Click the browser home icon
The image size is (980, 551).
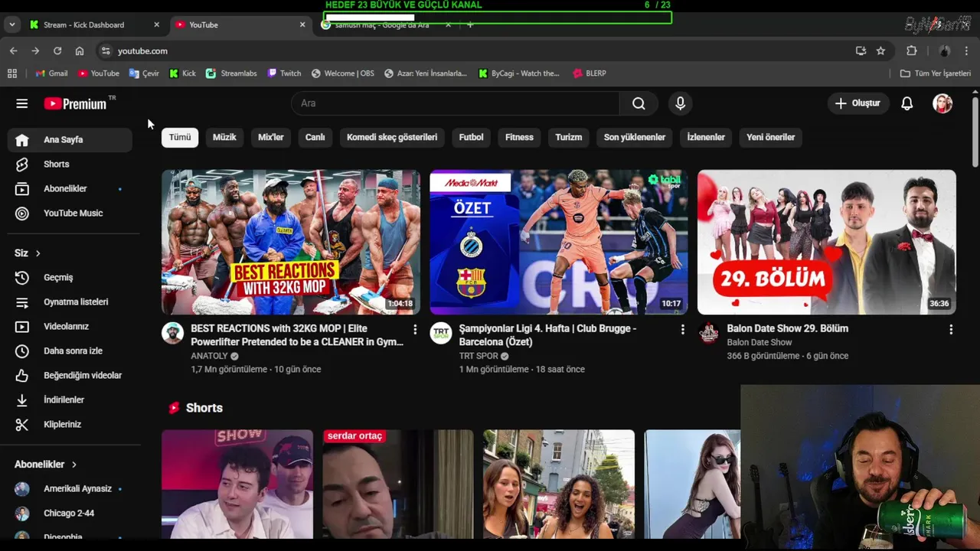point(80,51)
